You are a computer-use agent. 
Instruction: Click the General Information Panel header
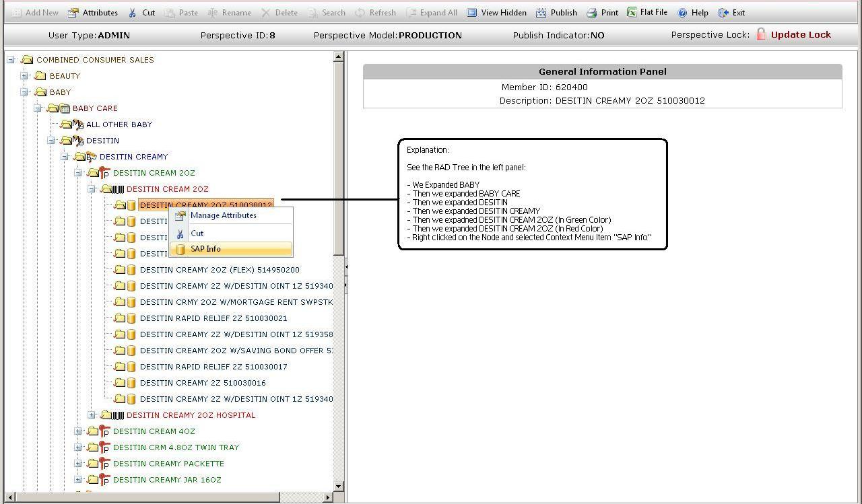tap(603, 71)
